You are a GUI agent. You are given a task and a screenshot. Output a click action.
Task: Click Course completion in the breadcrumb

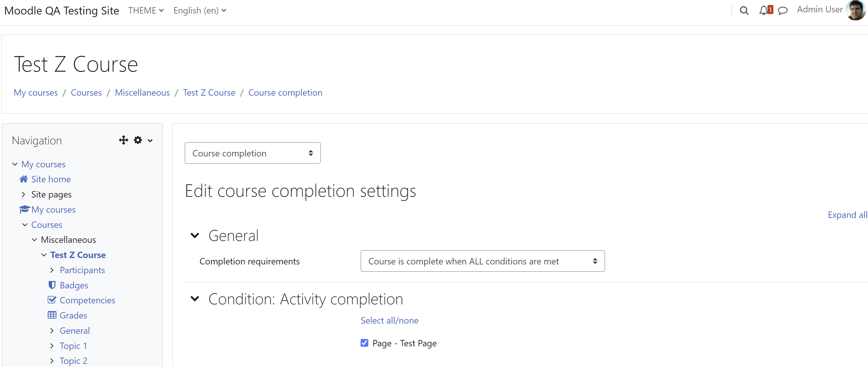point(285,93)
